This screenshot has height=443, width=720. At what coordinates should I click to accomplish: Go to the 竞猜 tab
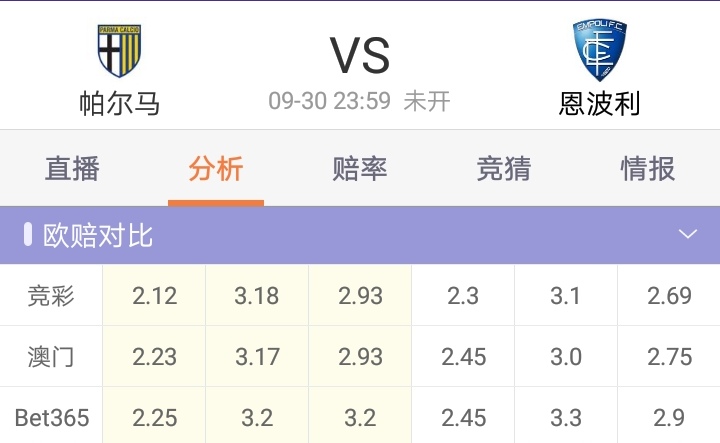click(x=504, y=169)
